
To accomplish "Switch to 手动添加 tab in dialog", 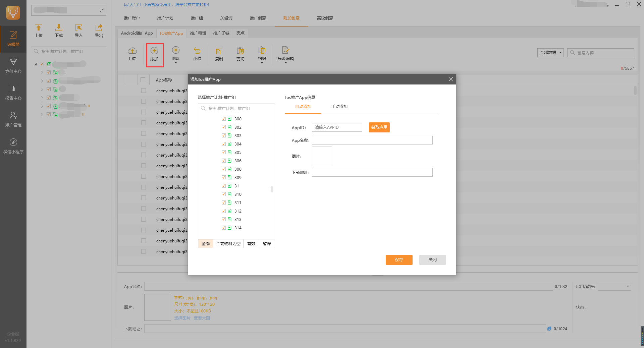I will tap(339, 107).
